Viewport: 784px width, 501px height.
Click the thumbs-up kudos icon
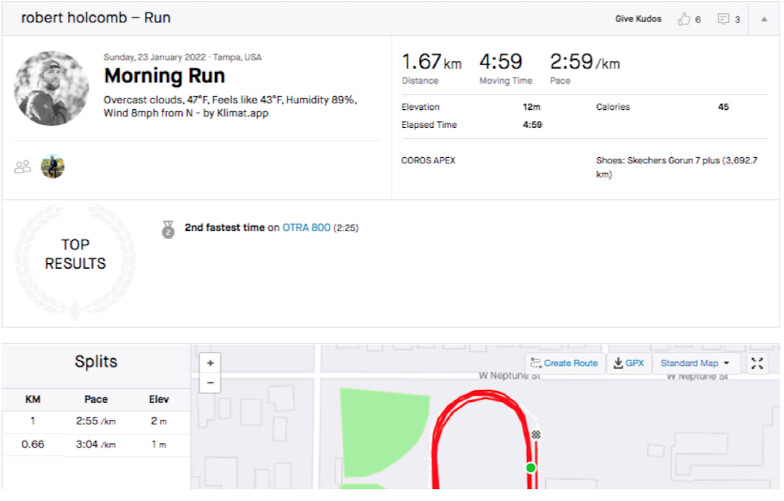pyautogui.click(x=684, y=19)
